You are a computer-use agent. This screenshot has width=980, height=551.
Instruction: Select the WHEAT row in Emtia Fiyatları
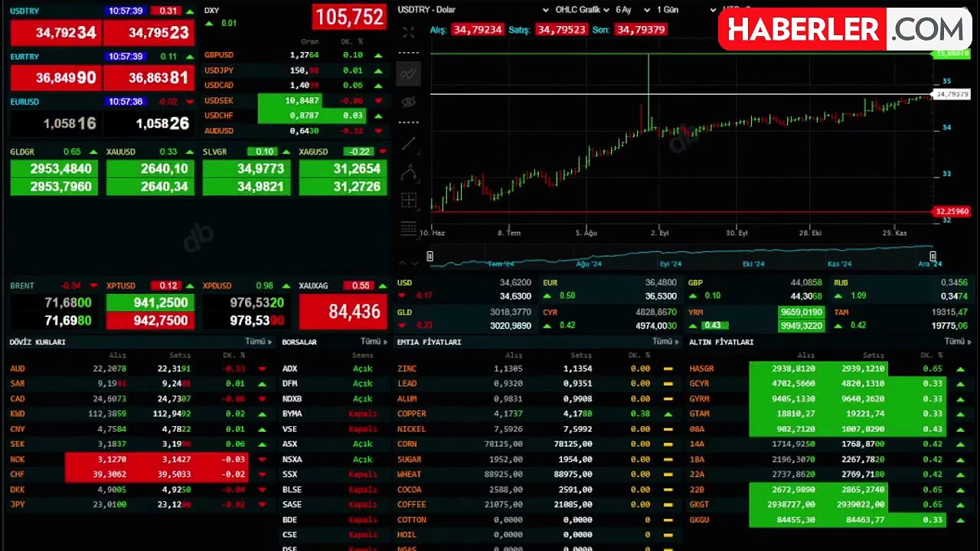tap(537, 474)
